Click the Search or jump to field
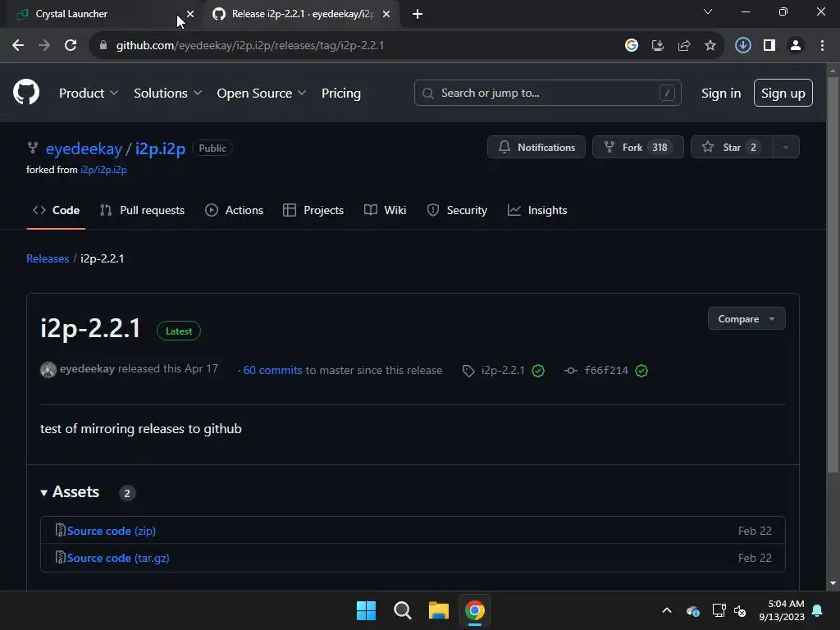Screen dimensions: 840x630 click(547, 93)
